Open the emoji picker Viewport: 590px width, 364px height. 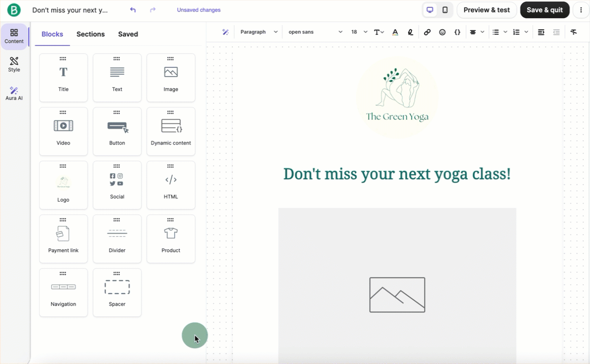[442, 32]
